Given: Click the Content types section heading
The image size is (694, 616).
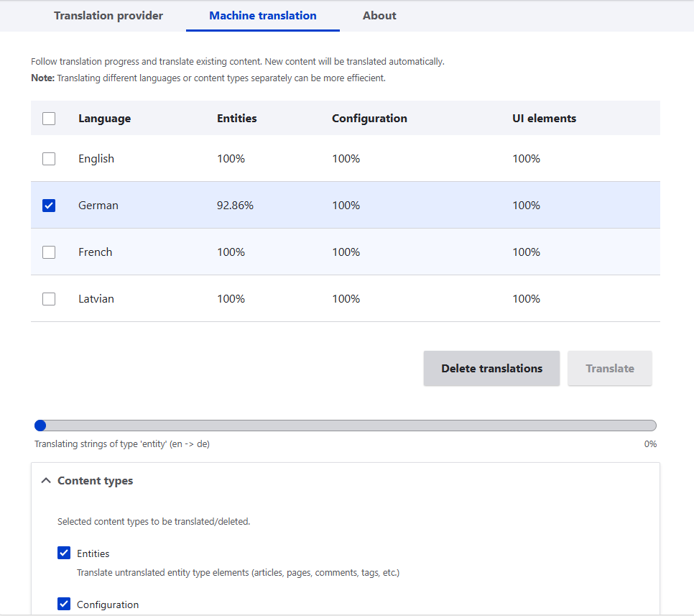Looking at the screenshot, I should click(95, 481).
